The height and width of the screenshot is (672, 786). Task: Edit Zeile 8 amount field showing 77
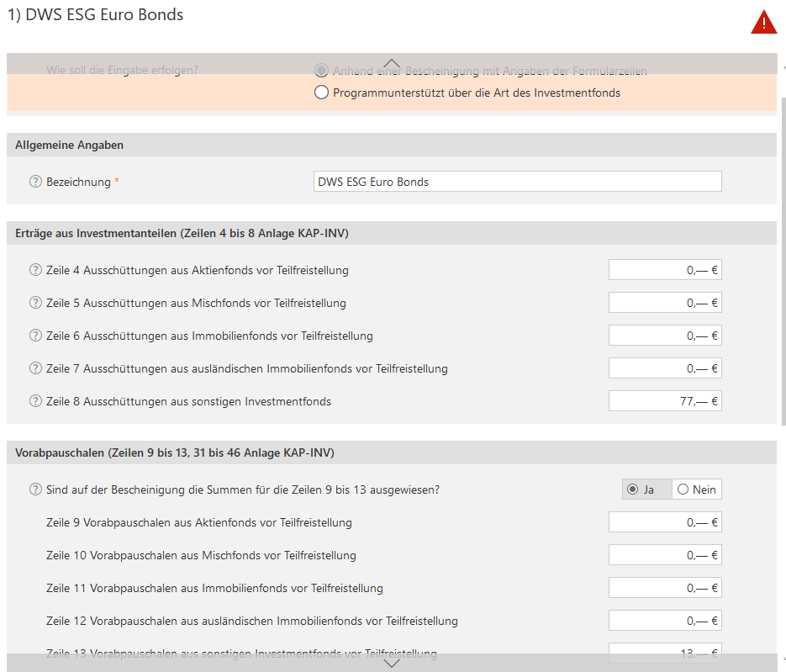[665, 401]
